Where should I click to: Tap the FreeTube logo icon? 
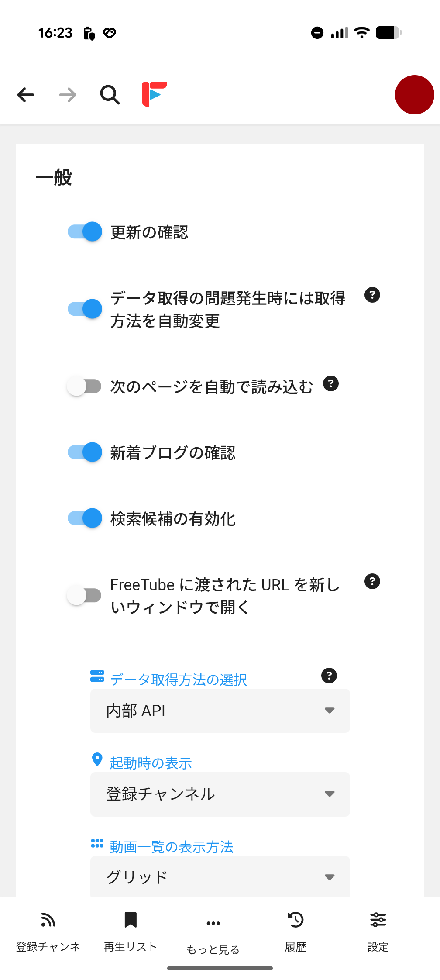155,94
